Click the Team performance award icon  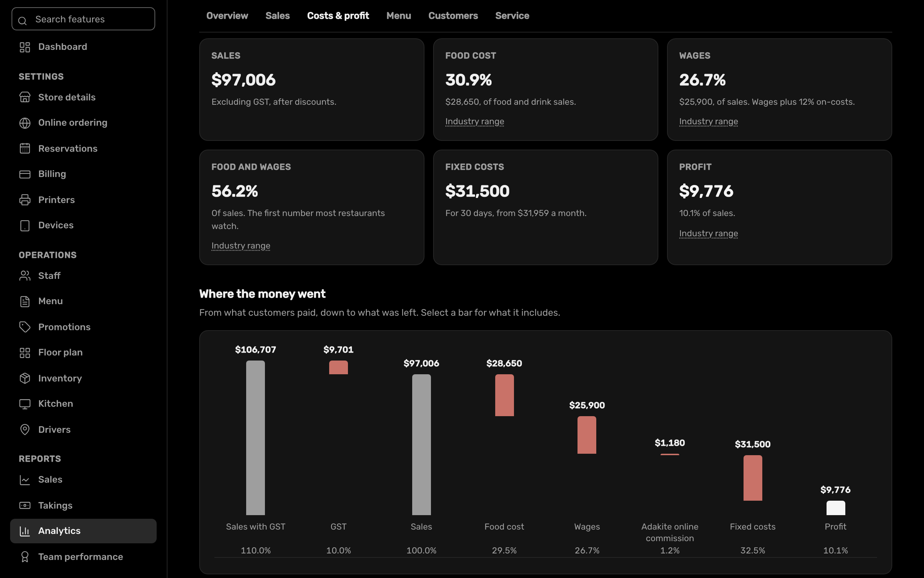[25, 557]
